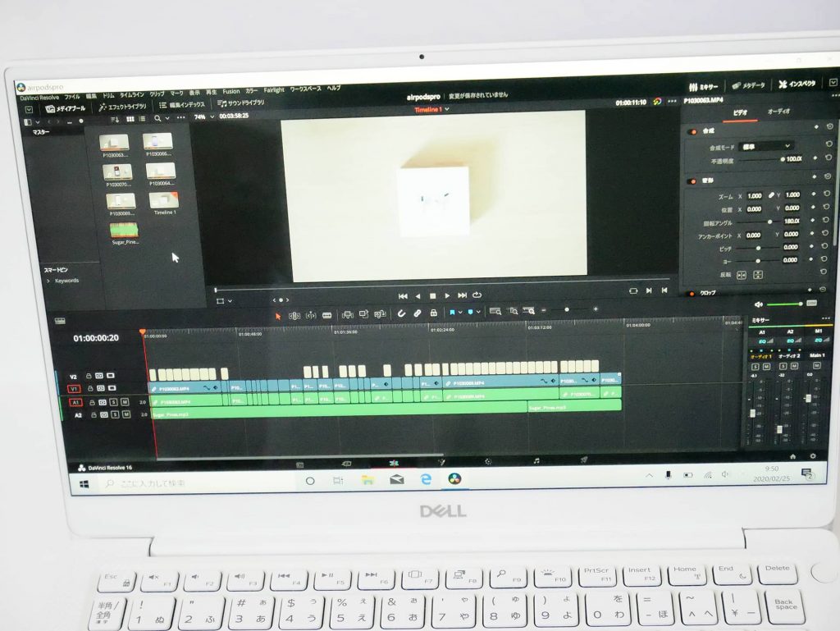The image size is (840, 631).
Task: Open the search filter dropdown arrow
Action: [x=167, y=118]
